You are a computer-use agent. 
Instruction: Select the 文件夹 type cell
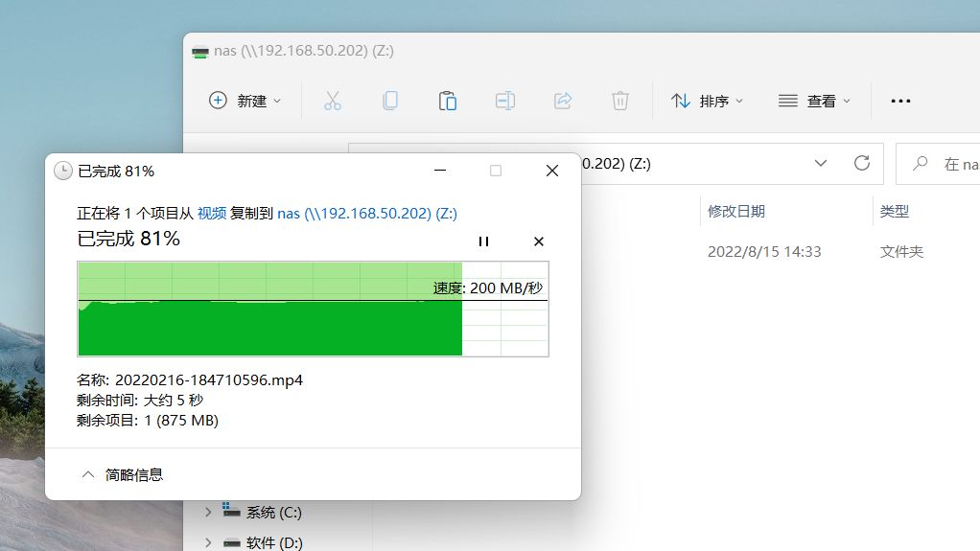pyautogui.click(x=901, y=252)
